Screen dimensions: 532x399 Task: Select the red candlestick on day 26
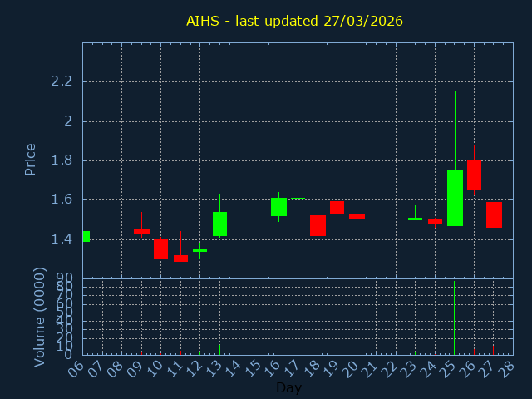pyautogui.click(x=474, y=175)
